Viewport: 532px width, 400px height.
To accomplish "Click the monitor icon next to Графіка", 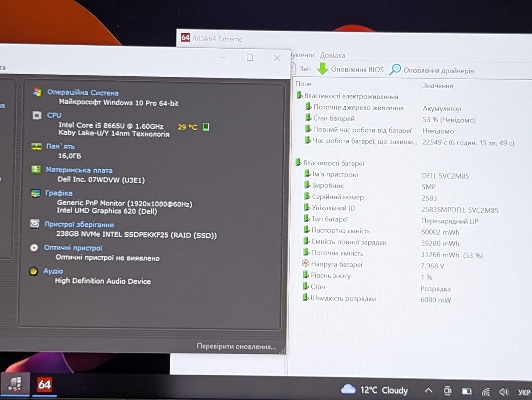I will click(x=35, y=193).
